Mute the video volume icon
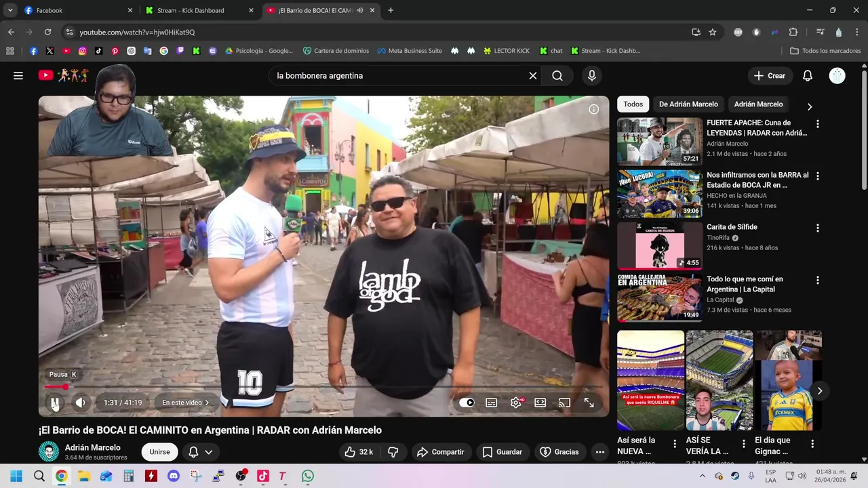Image resolution: width=868 pixels, height=488 pixels. click(x=80, y=403)
